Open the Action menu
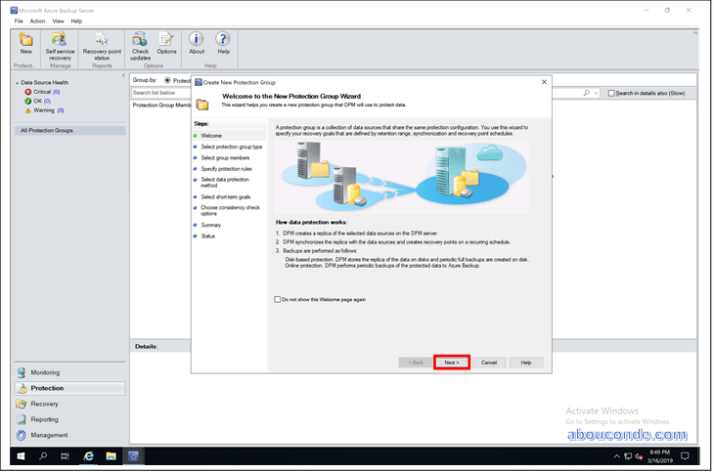The width and height of the screenshot is (714, 472). (x=37, y=21)
